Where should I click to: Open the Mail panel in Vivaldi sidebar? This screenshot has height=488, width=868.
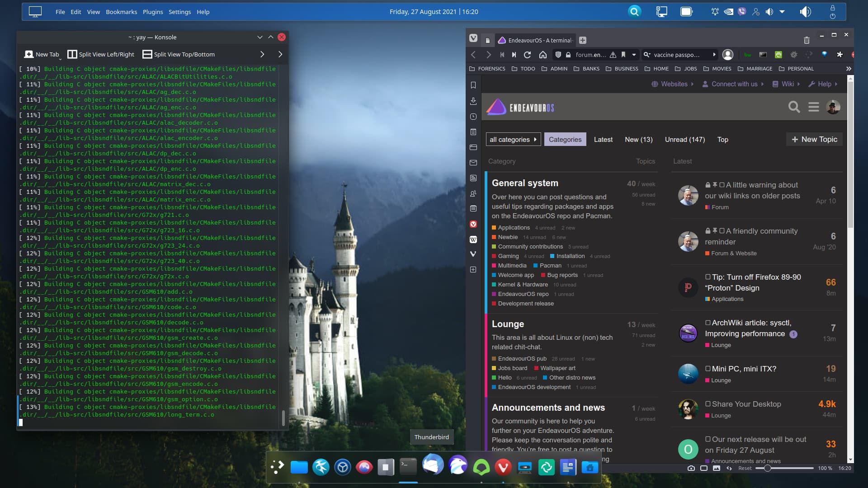[473, 163]
